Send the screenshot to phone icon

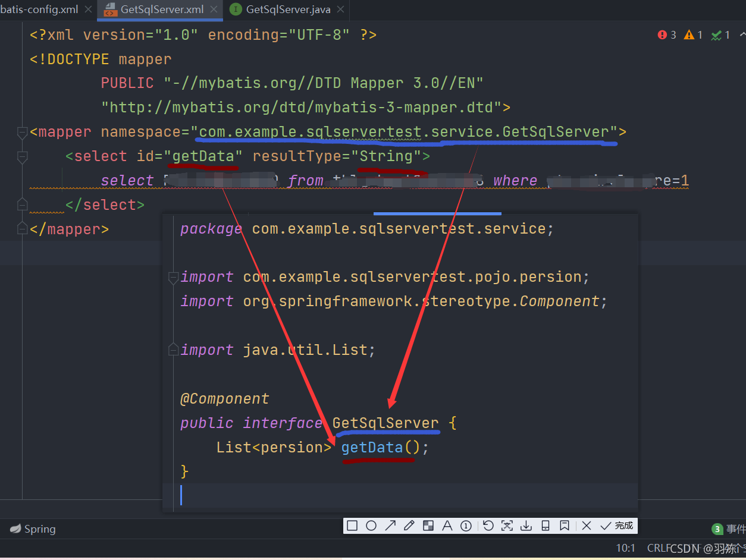pyautogui.click(x=545, y=526)
